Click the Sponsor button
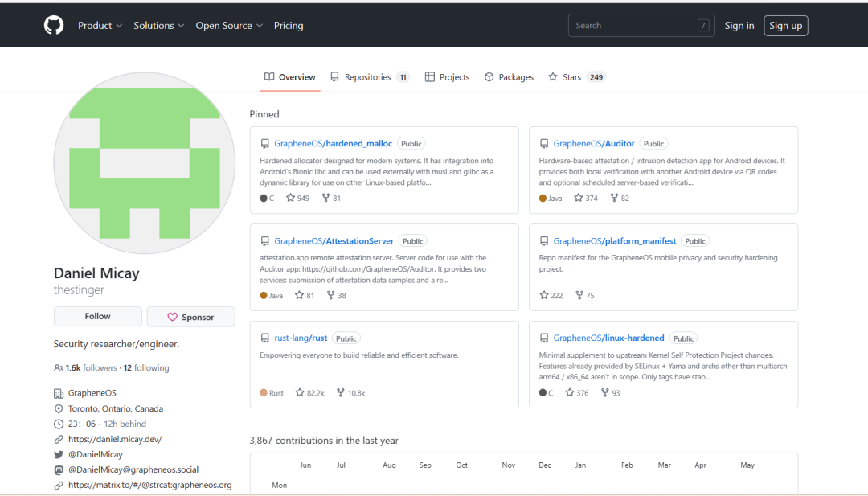Viewport: 868px width, 496px height. pyautogui.click(x=191, y=317)
